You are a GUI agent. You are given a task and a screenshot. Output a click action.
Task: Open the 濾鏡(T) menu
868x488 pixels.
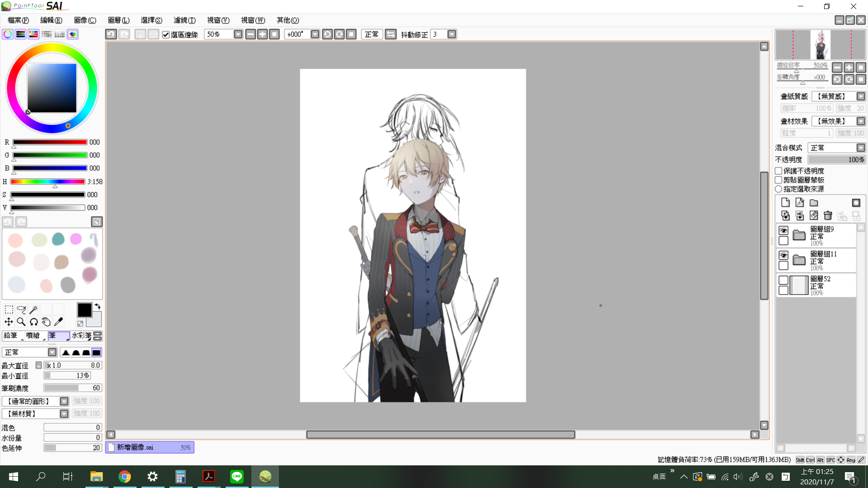point(184,20)
